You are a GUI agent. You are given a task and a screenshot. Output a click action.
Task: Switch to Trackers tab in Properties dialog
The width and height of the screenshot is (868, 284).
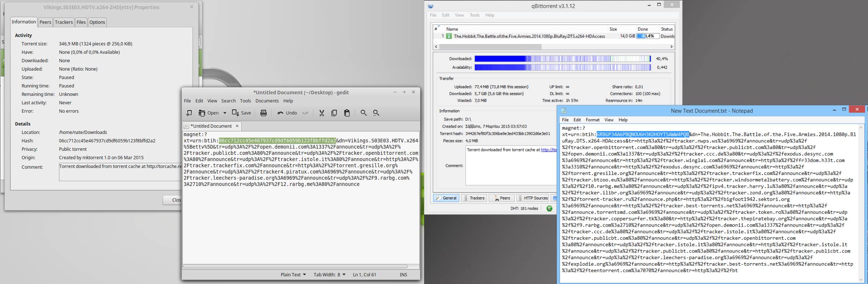pos(64,22)
